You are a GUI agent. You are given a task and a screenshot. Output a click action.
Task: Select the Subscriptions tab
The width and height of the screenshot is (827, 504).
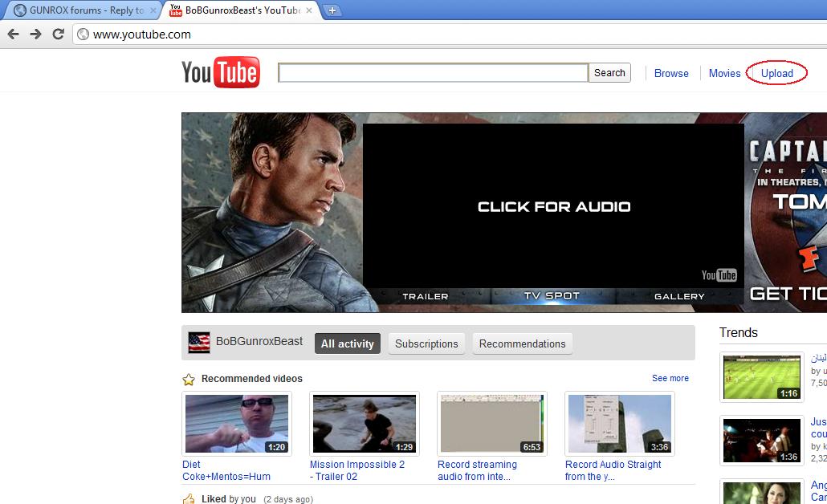click(426, 343)
